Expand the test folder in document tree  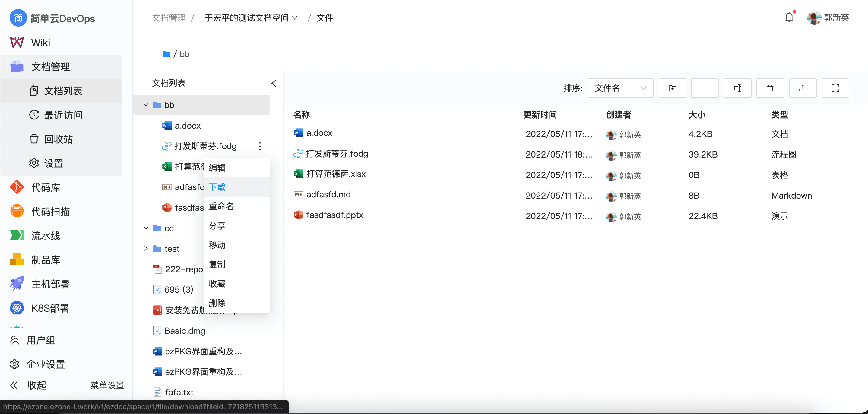point(146,248)
